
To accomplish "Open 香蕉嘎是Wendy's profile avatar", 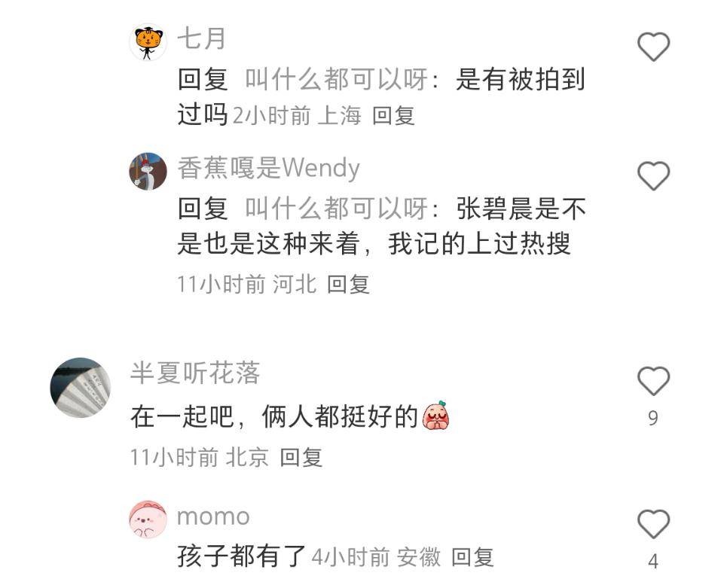I will coord(148,171).
